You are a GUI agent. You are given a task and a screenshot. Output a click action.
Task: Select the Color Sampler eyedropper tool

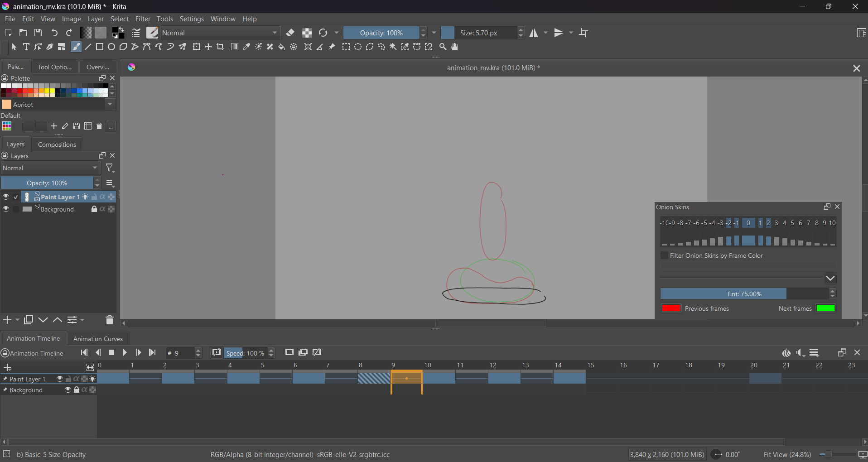click(x=246, y=47)
